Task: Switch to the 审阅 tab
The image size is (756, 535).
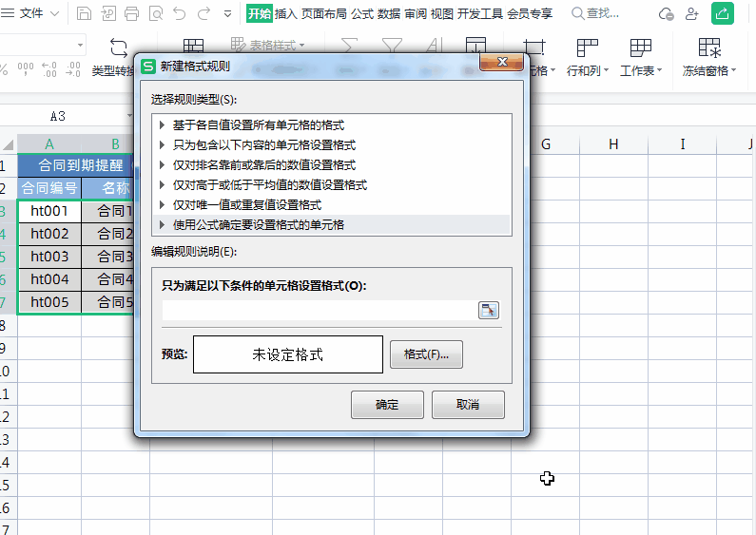Action: click(x=416, y=13)
